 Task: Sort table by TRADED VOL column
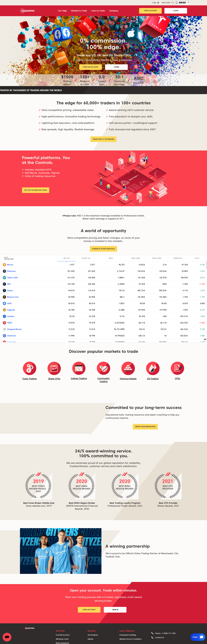coord(178,258)
